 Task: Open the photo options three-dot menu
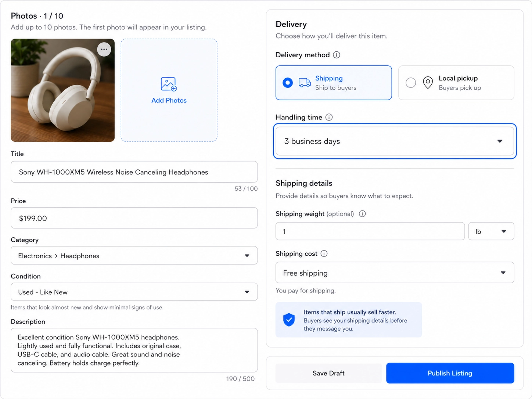[x=104, y=49]
